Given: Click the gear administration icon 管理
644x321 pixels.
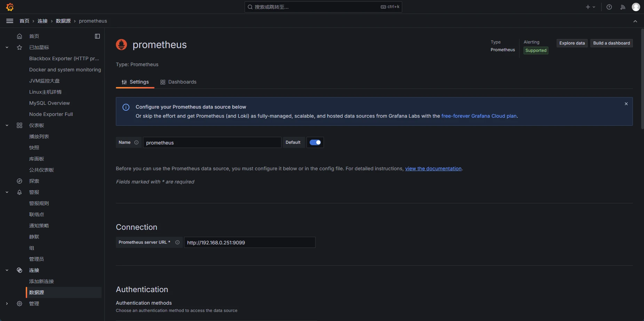Looking at the screenshot, I should [19, 304].
